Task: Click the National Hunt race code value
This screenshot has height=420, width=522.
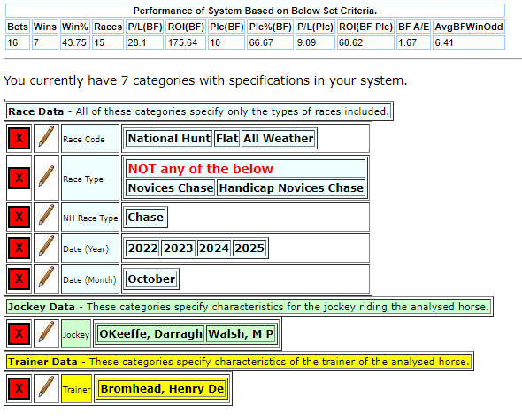Action: (169, 139)
